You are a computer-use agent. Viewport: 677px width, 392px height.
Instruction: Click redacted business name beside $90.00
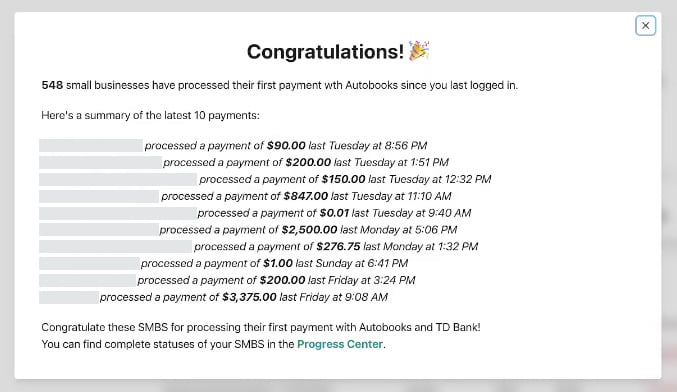pos(91,145)
